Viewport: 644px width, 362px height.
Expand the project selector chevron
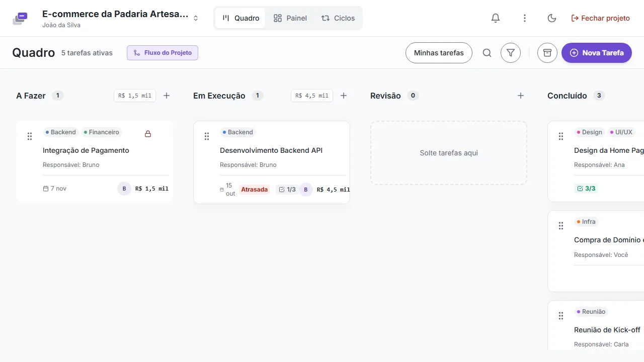196,18
